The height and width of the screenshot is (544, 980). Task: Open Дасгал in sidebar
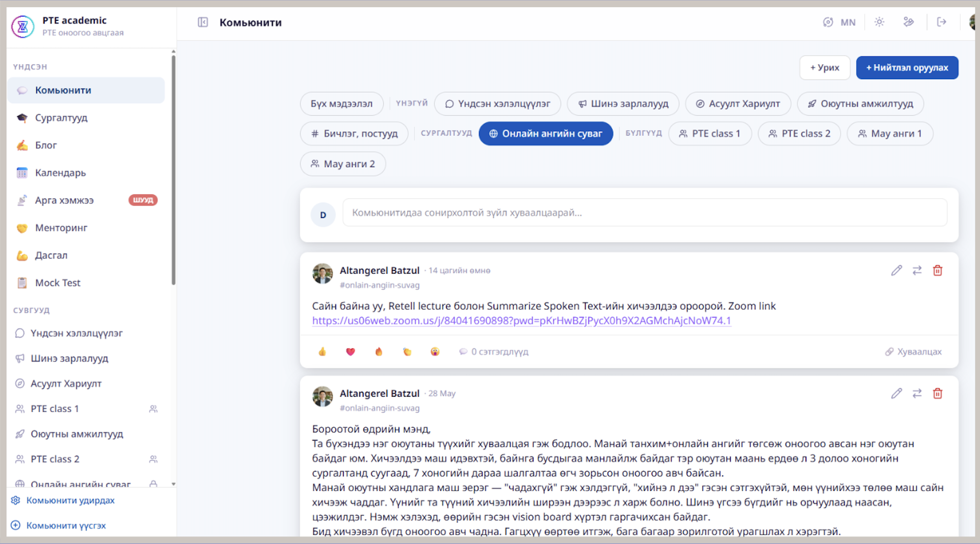click(x=86, y=255)
